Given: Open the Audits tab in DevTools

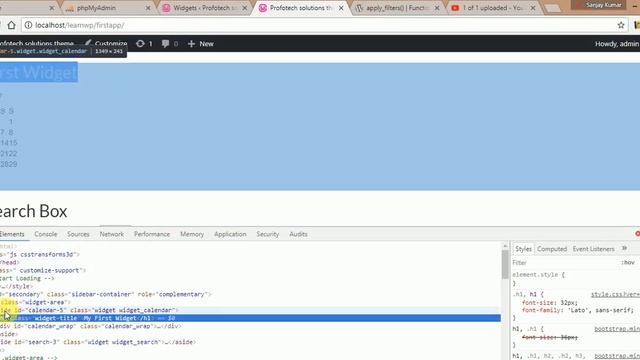Looking at the screenshot, I should pyautogui.click(x=298, y=234).
